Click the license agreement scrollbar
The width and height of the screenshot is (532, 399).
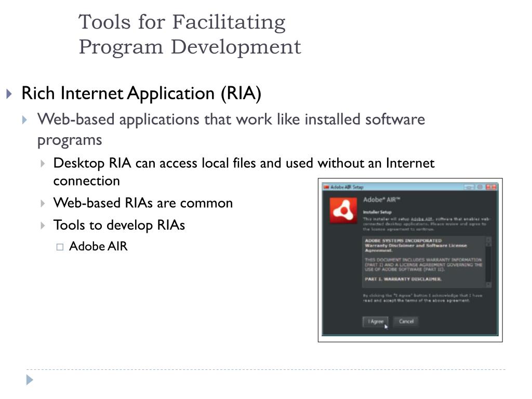(488, 262)
